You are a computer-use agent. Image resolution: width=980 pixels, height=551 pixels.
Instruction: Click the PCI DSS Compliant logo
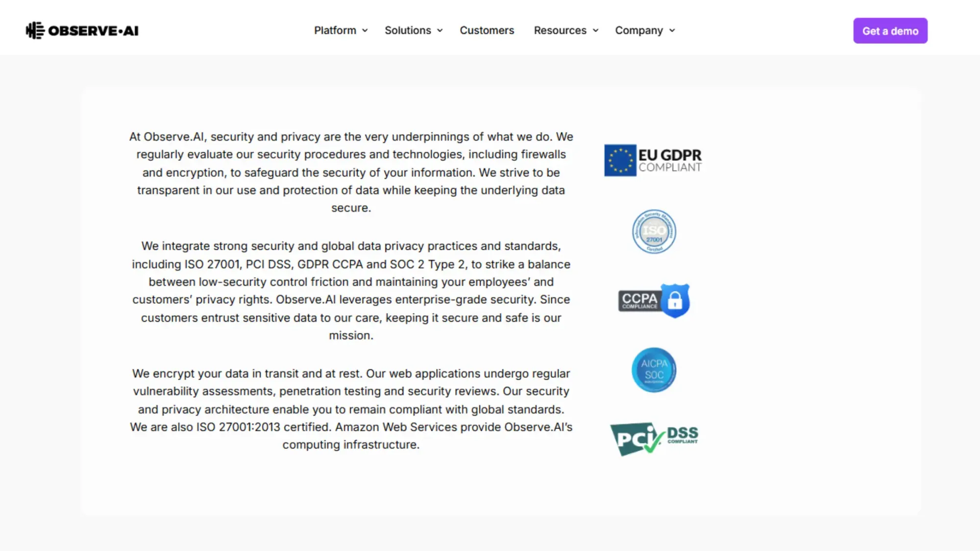[x=654, y=438]
